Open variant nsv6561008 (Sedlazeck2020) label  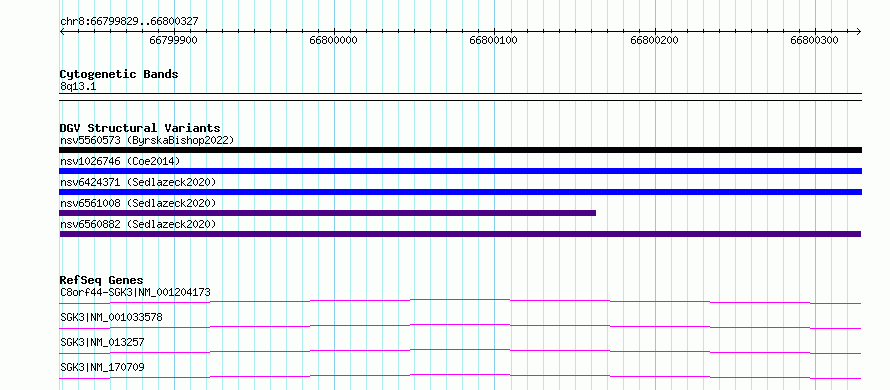[138, 203]
